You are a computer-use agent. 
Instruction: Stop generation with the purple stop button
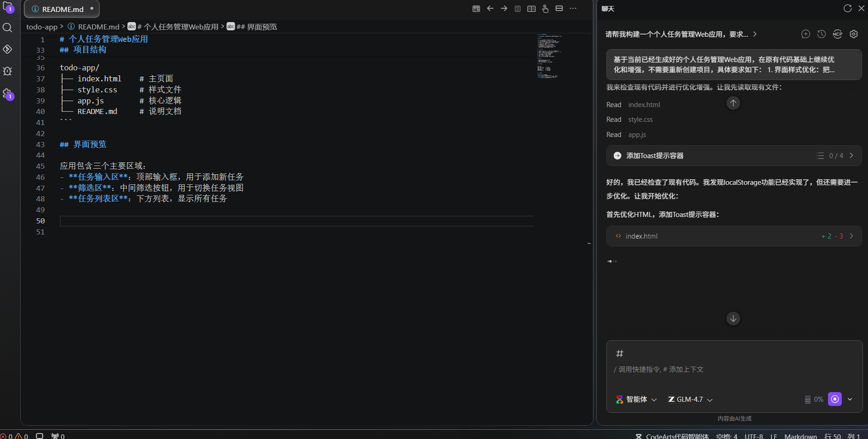coord(835,399)
